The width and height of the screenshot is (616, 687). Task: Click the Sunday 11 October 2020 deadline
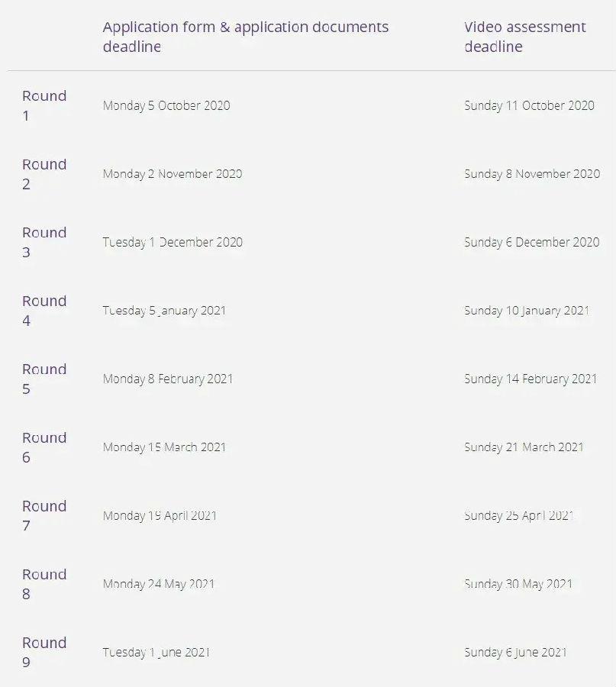(529, 105)
